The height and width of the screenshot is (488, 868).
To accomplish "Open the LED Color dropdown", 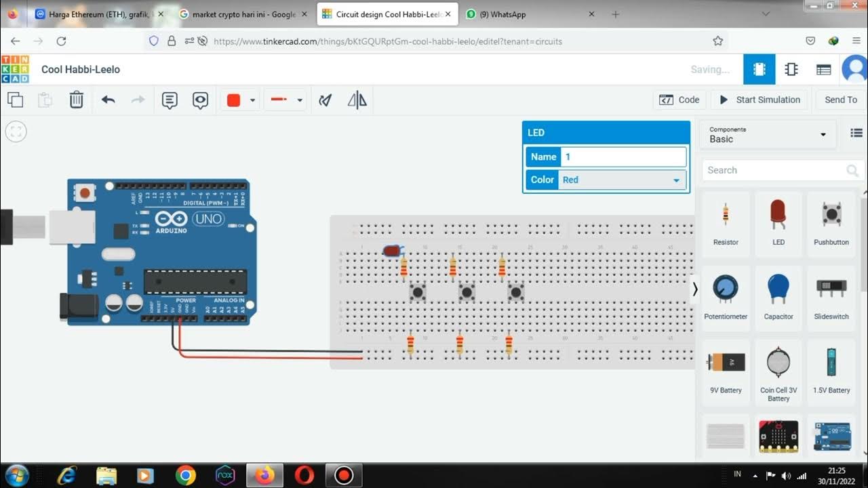I will [623, 180].
